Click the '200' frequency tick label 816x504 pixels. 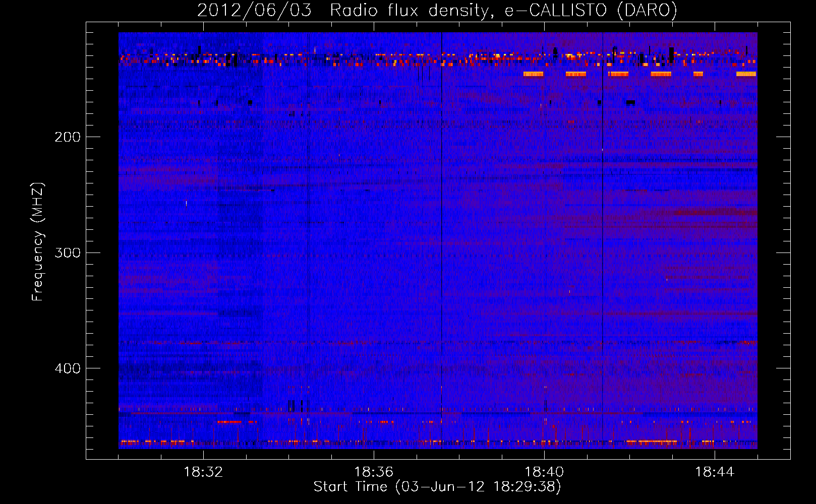point(68,137)
